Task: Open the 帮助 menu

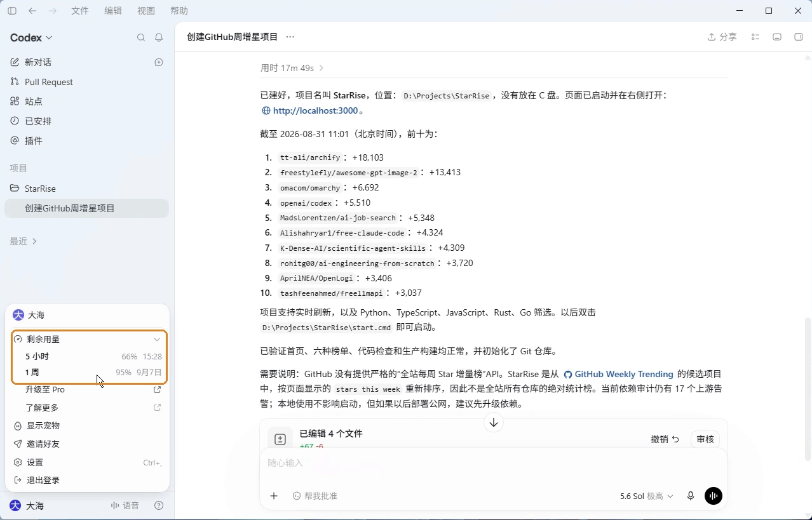Action: (179, 11)
